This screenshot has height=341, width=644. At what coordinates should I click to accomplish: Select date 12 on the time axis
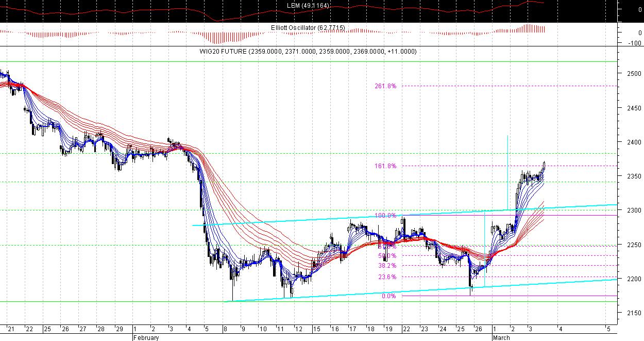coord(299,329)
